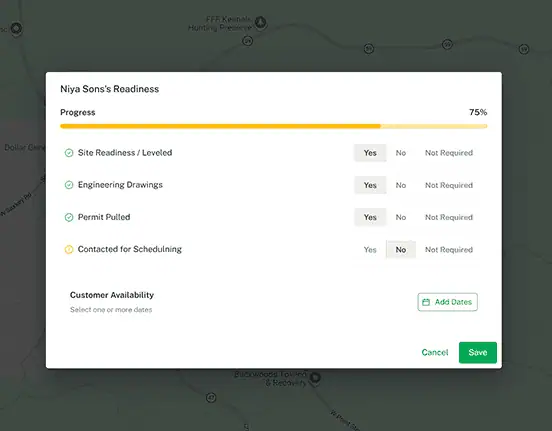Viewport: 552px width, 431px height.
Task: Click the yellow pending icon beside Contacted for Scheduling
Action: 69,249
